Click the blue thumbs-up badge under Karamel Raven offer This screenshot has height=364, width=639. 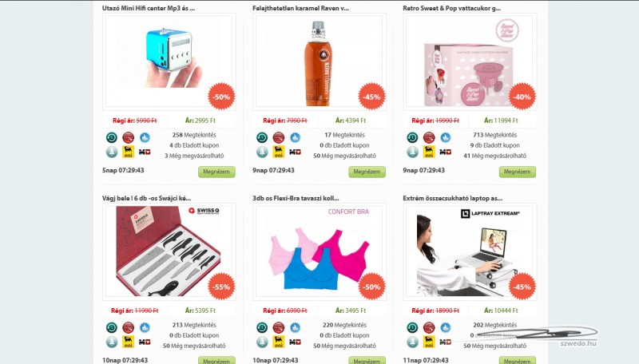click(x=295, y=137)
